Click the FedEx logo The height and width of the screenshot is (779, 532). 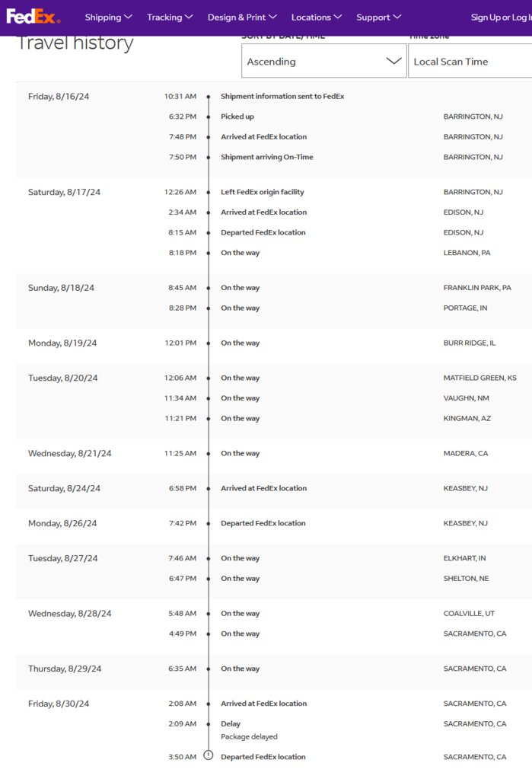tap(33, 17)
